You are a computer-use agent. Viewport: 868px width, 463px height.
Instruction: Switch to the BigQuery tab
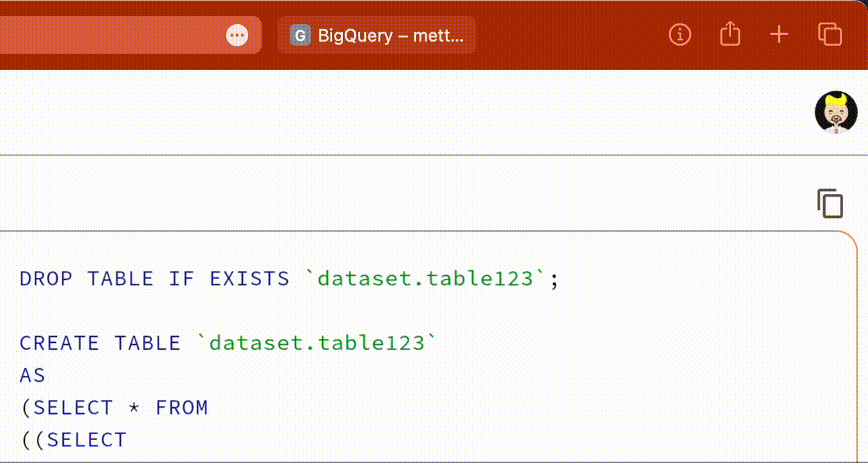point(390,35)
